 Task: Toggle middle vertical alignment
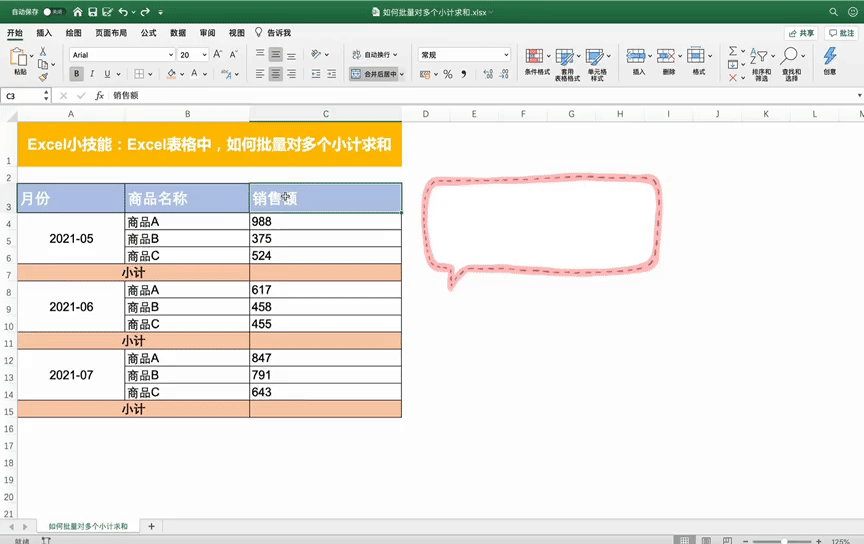point(276,54)
